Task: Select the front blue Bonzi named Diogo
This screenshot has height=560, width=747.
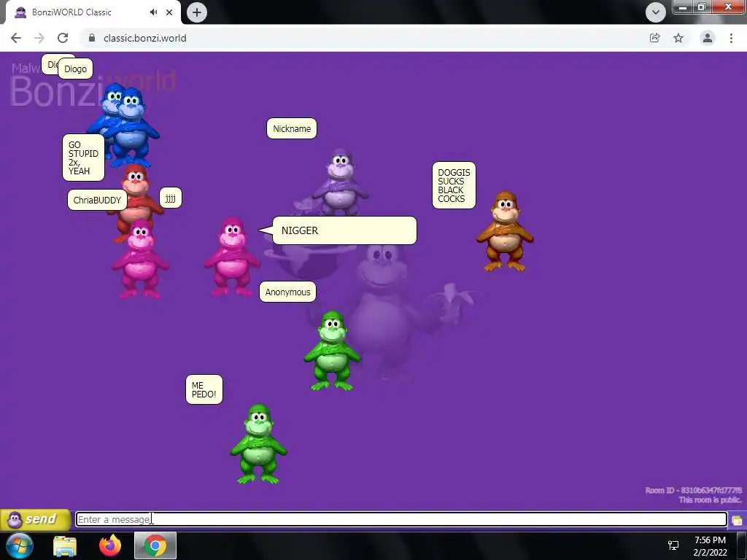Action: (131, 128)
